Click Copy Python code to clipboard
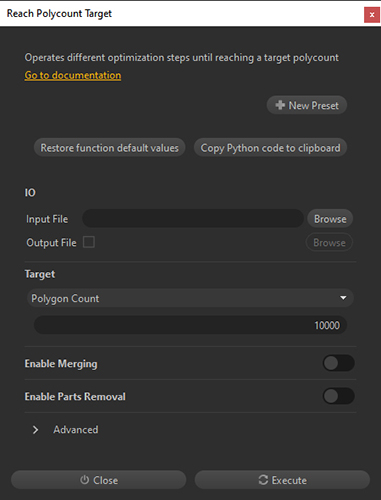 (270, 148)
